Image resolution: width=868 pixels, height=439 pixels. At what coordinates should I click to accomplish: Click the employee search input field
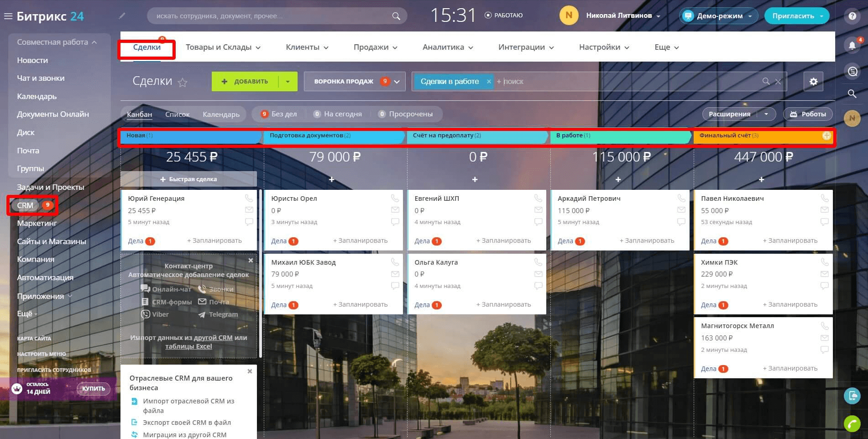click(269, 15)
